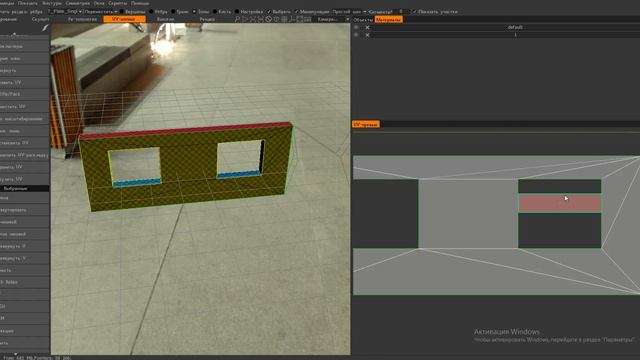This screenshot has width=640, height=360.
Task: Click the brush icon atop left panel
Action: (x=45, y=28)
